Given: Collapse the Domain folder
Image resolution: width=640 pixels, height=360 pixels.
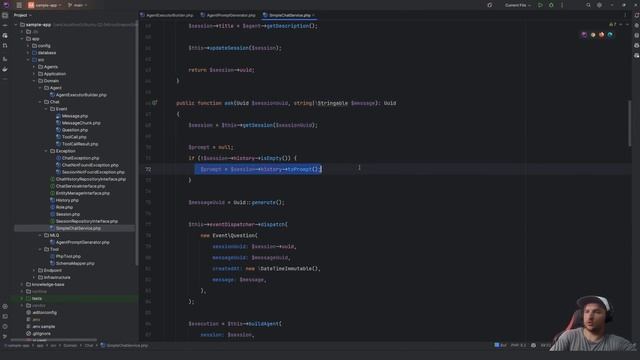Looking at the screenshot, I should (x=34, y=81).
